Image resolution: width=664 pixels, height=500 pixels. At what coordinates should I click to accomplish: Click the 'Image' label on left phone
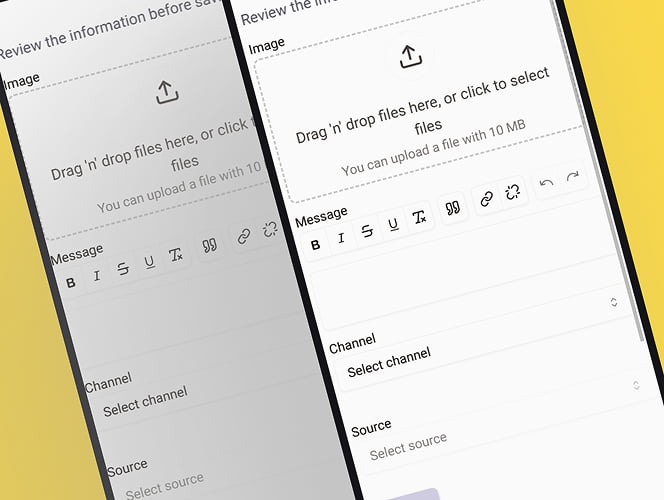pos(22,82)
